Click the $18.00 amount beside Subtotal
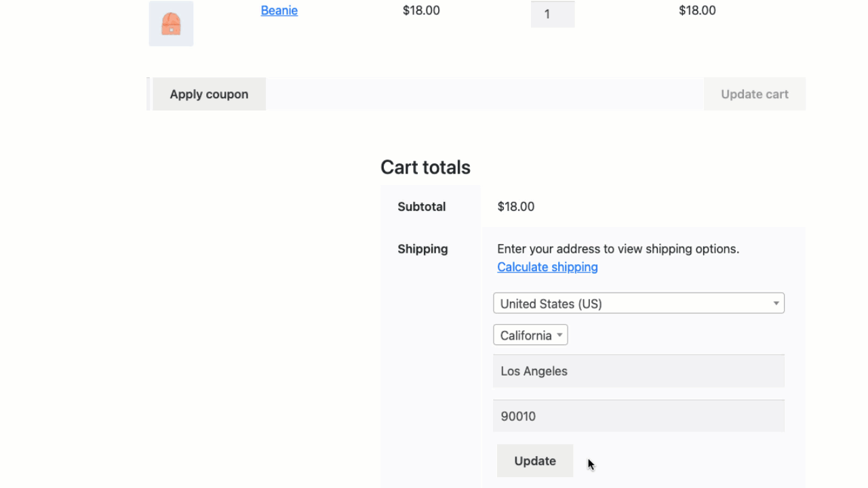 point(516,207)
